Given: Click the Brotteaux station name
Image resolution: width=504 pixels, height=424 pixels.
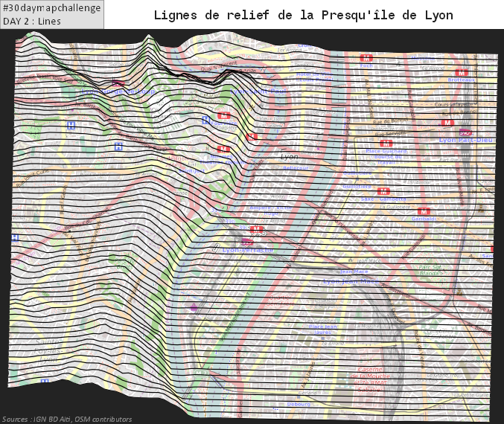Looking at the screenshot, I should 462,80.
